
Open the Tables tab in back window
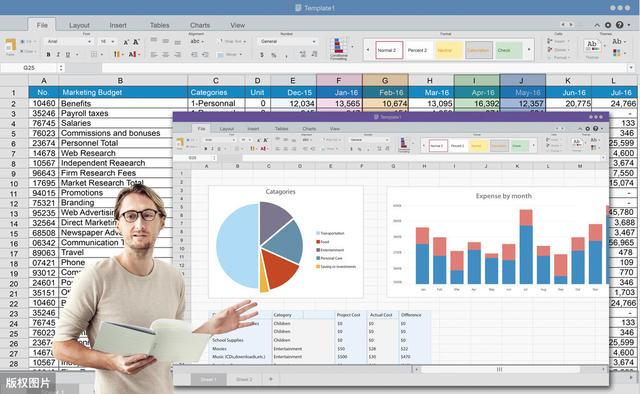pyautogui.click(x=159, y=25)
